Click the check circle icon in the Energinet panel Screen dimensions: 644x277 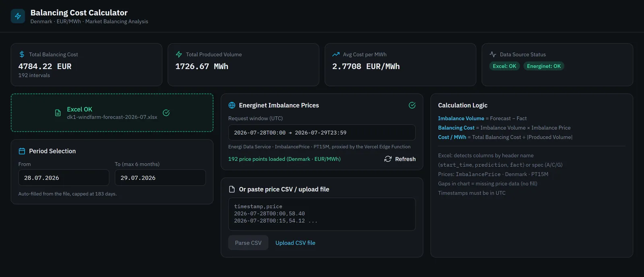(x=412, y=105)
